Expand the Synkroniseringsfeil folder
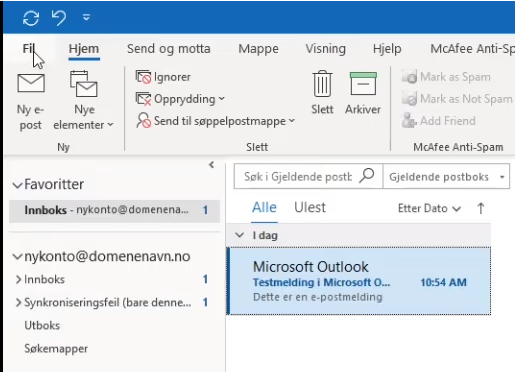 (x=18, y=302)
